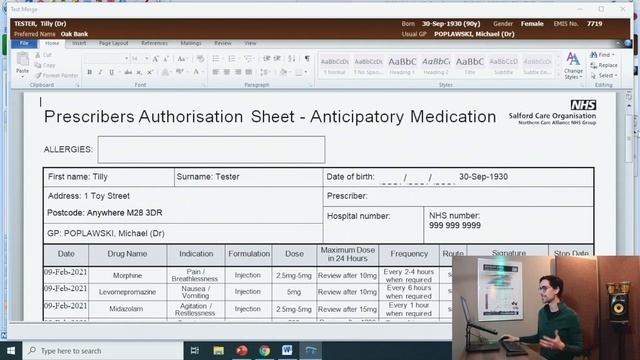The image size is (640, 360).
Task: Open the Find dropdown
Action: 602,55
